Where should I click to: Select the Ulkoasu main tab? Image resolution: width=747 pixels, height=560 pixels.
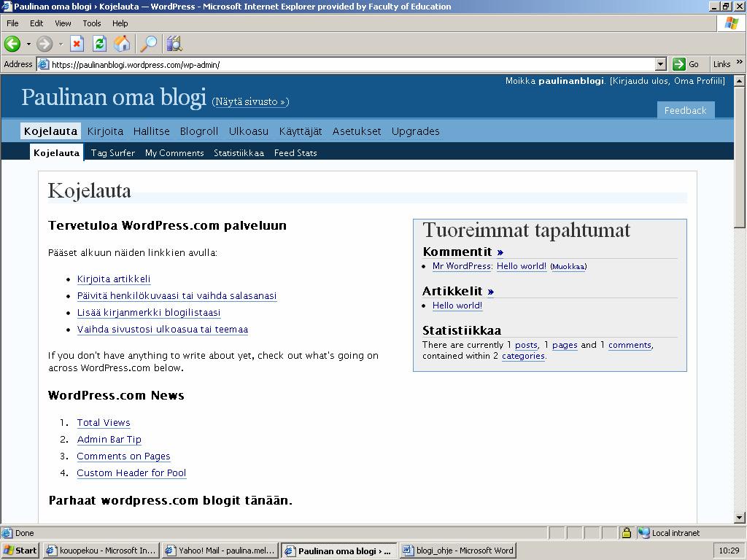coord(249,131)
